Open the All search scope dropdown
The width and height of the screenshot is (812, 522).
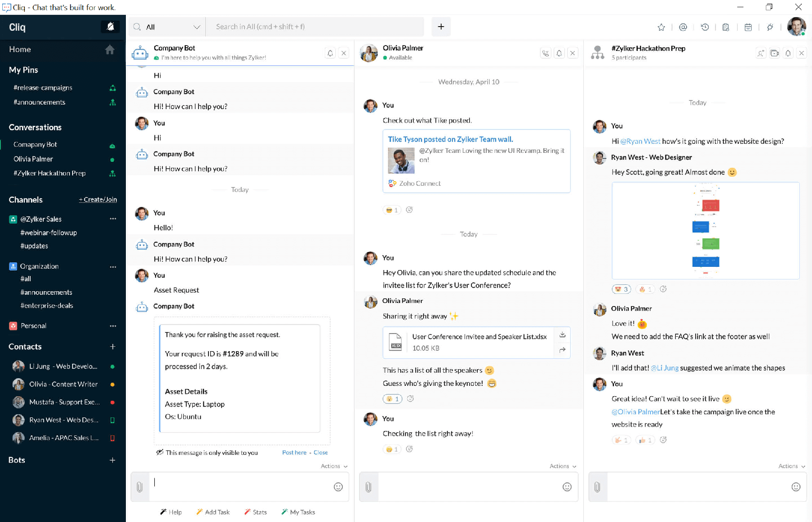(x=167, y=27)
